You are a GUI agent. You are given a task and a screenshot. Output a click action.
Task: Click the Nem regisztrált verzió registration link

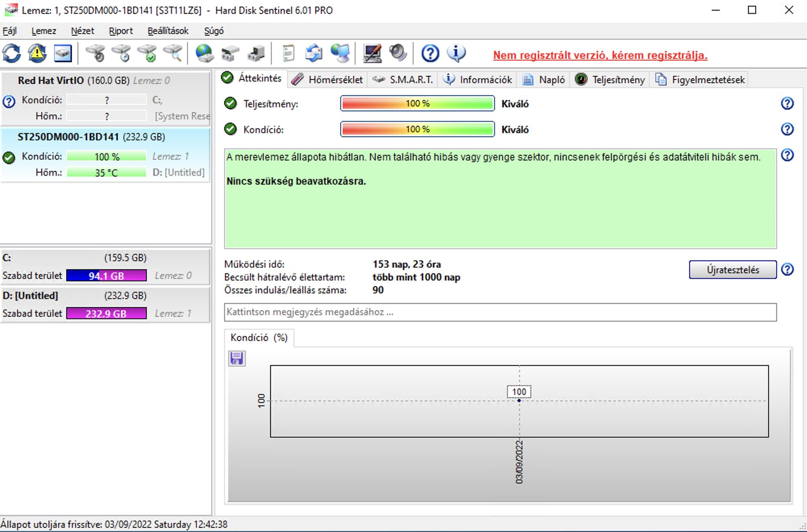(x=600, y=55)
